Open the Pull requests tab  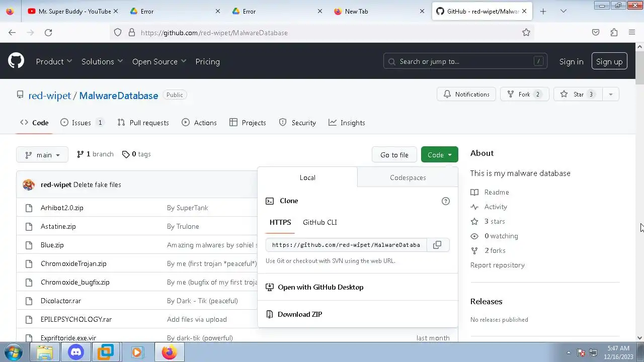[143, 123]
